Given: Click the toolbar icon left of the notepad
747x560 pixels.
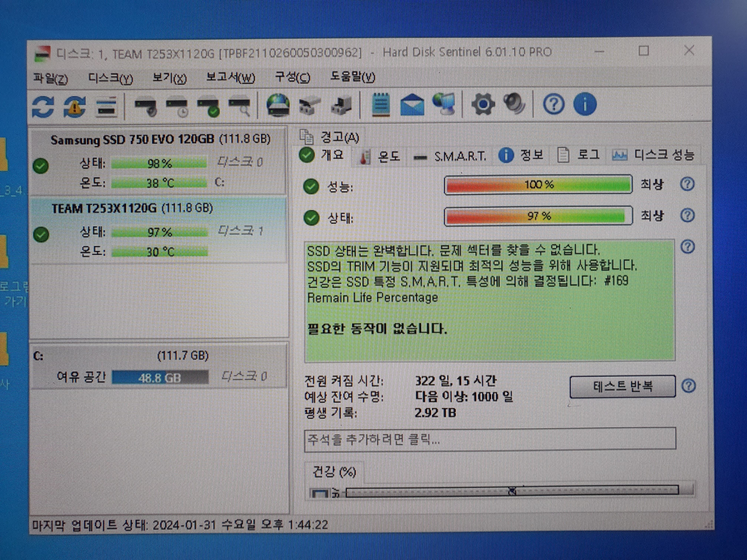Looking at the screenshot, I should (341, 106).
